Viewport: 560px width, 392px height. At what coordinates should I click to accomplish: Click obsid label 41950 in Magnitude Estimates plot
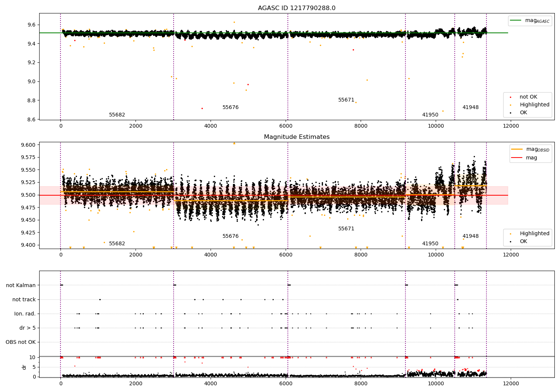tap(430, 244)
